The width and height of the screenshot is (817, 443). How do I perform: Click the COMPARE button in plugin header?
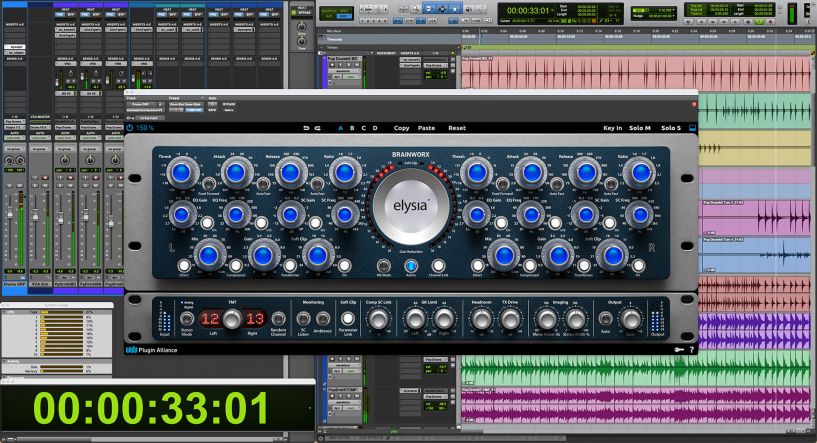[x=194, y=110]
